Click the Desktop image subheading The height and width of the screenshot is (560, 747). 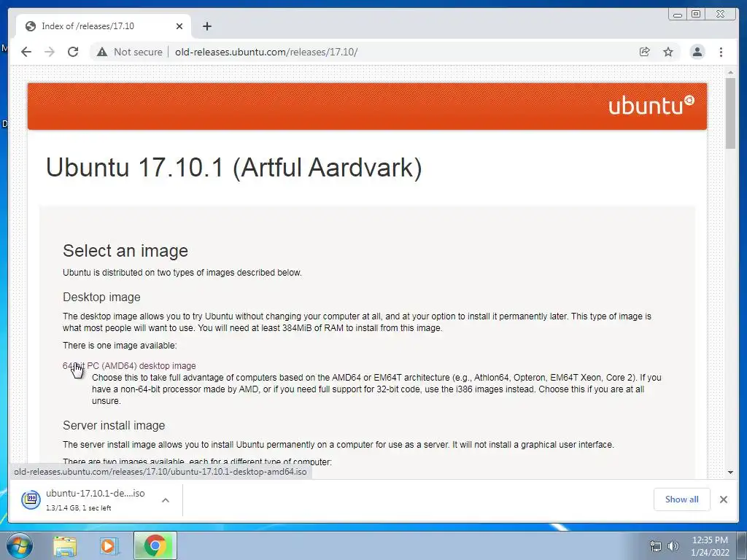[101, 297]
